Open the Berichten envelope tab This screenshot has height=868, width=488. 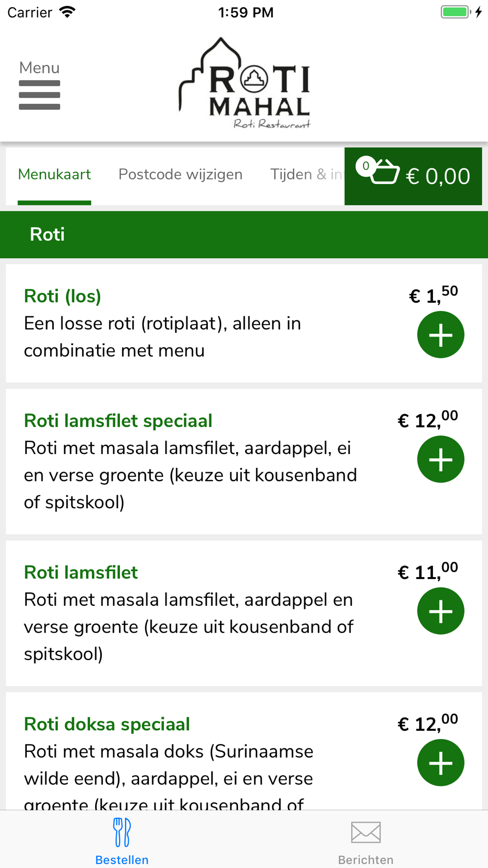pyautogui.click(x=366, y=840)
